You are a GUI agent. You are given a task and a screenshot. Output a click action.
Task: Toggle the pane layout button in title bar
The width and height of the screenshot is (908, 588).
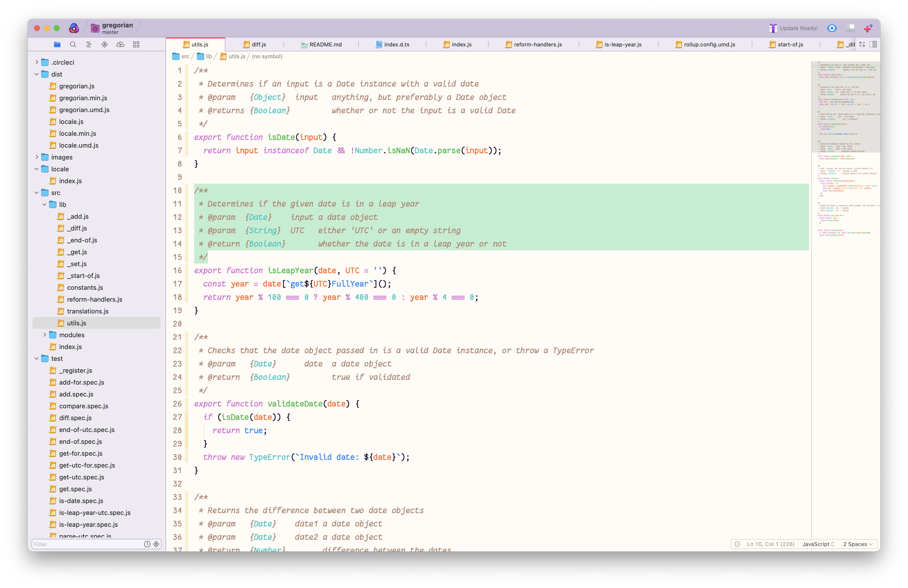point(851,28)
